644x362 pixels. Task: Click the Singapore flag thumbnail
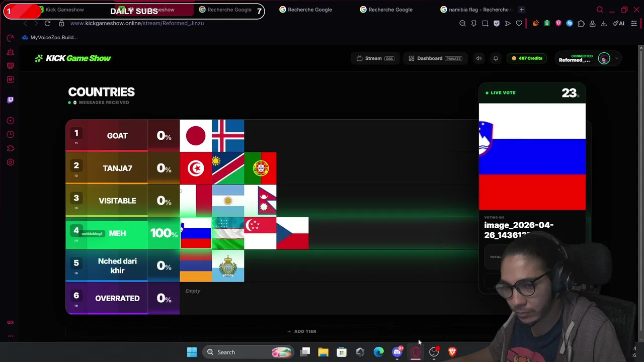(x=260, y=233)
